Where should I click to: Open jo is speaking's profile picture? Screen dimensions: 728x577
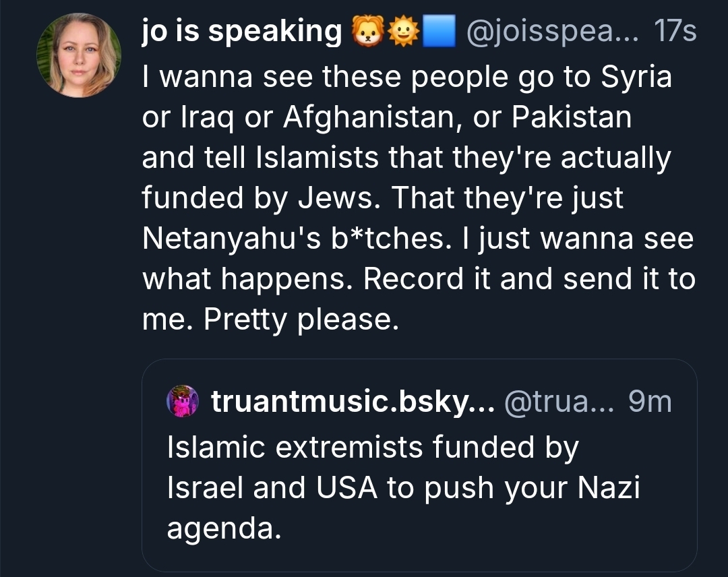coord(79,55)
